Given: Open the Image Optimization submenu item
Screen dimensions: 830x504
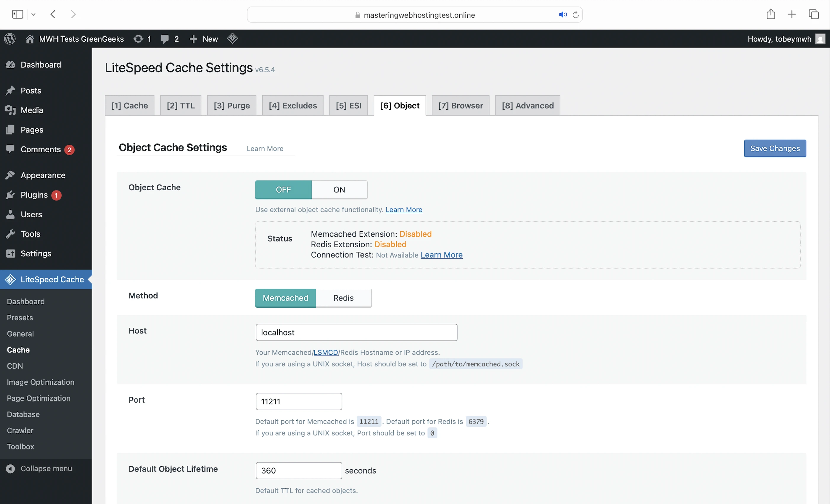Looking at the screenshot, I should [x=41, y=382].
